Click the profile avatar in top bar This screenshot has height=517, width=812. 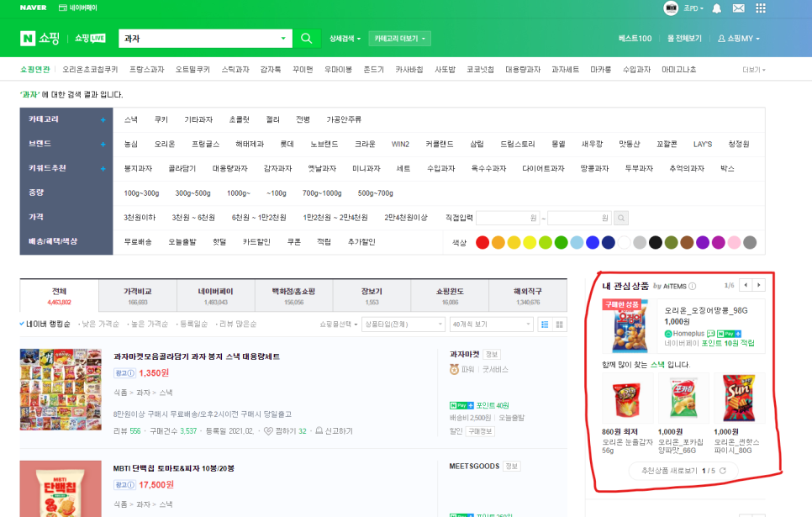pyautogui.click(x=671, y=8)
